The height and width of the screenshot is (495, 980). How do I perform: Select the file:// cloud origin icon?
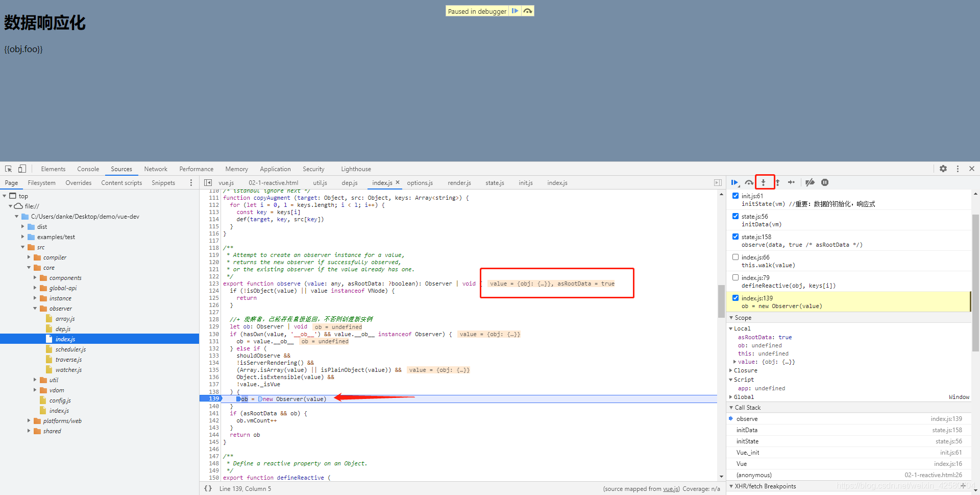click(x=18, y=206)
